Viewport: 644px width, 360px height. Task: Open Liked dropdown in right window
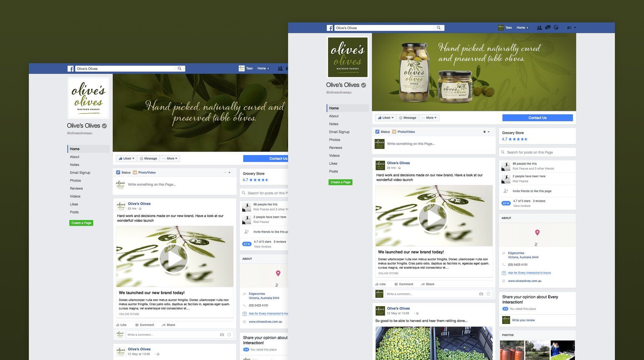(x=386, y=118)
